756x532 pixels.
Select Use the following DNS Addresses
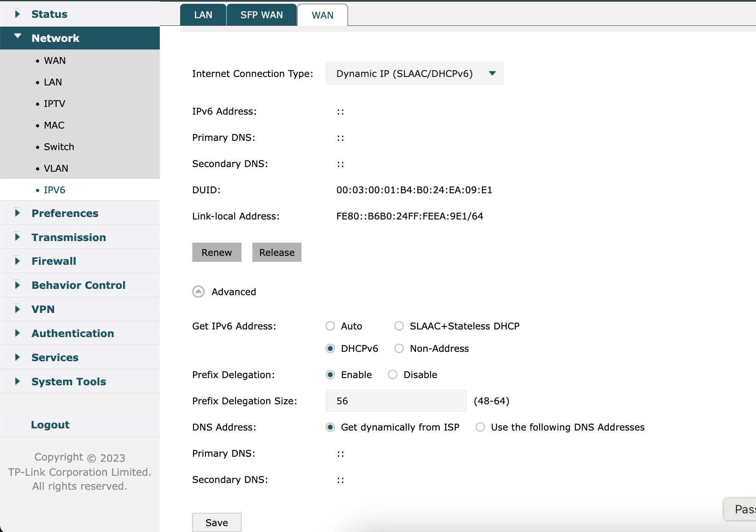(x=480, y=427)
